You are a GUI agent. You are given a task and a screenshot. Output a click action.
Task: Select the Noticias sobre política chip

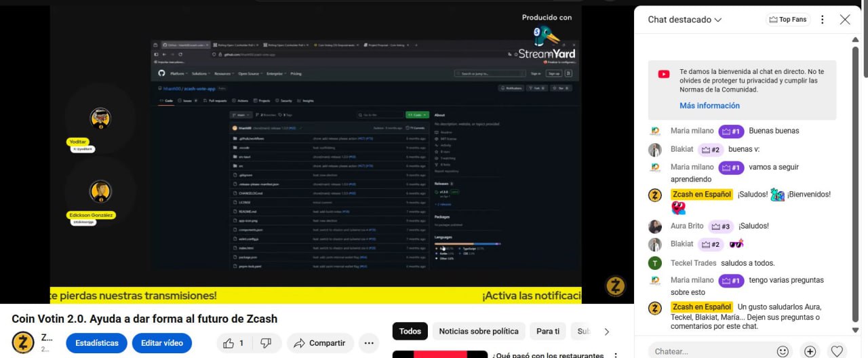(479, 332)
